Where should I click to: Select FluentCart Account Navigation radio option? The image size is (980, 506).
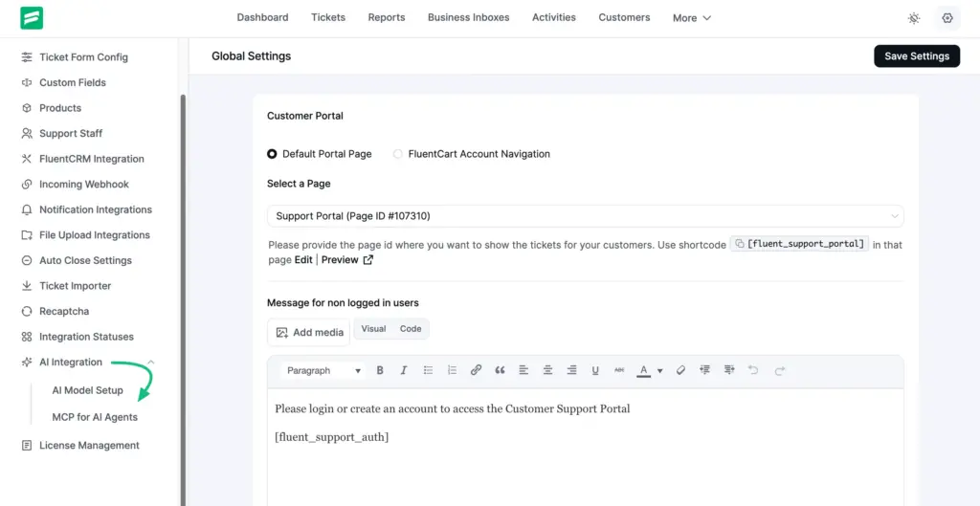point(397,154)
